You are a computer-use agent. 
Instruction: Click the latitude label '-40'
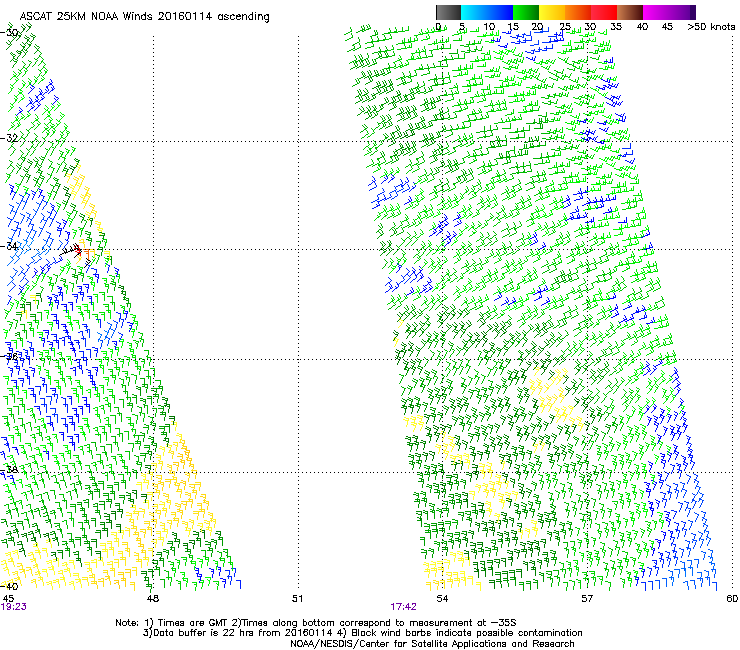(x=9, y=586)
